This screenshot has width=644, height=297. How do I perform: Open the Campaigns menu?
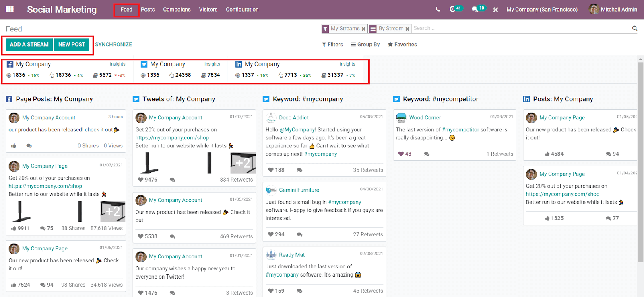[177, 10]
